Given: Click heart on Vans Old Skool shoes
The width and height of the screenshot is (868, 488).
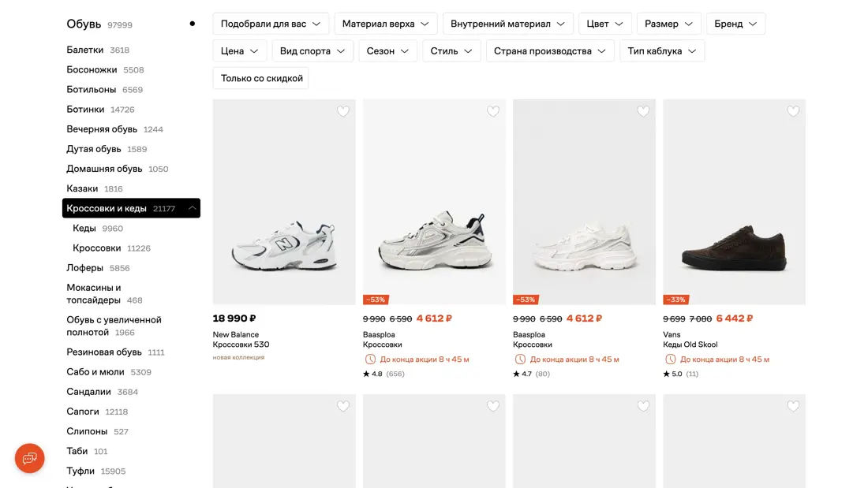Looking at the screenshot, I should (793, 111).
